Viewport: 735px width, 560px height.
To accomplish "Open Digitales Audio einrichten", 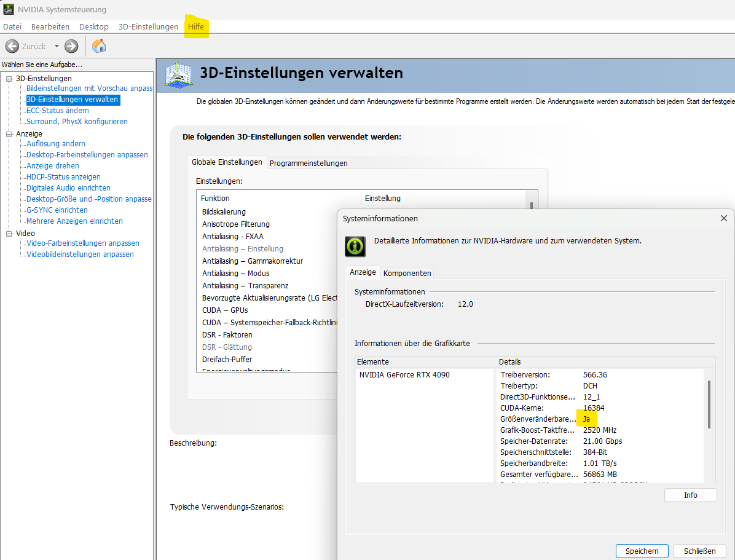I will pyautogui.click(x=68, y=187).
